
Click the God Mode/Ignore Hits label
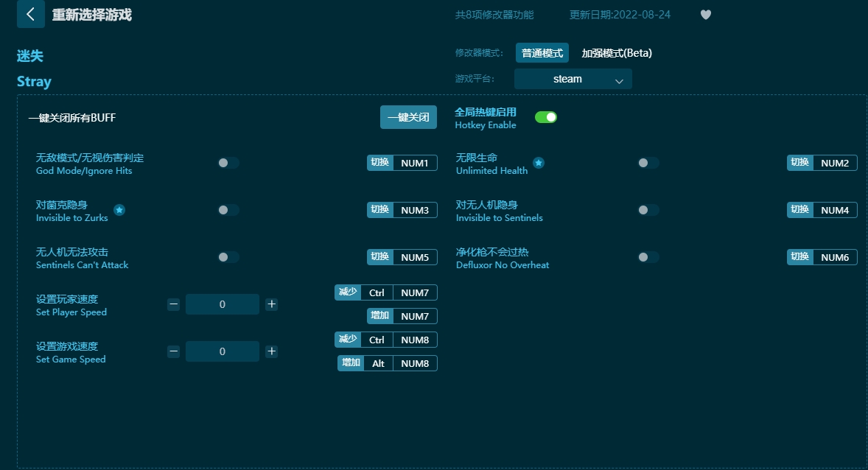(x=84, y=171)
